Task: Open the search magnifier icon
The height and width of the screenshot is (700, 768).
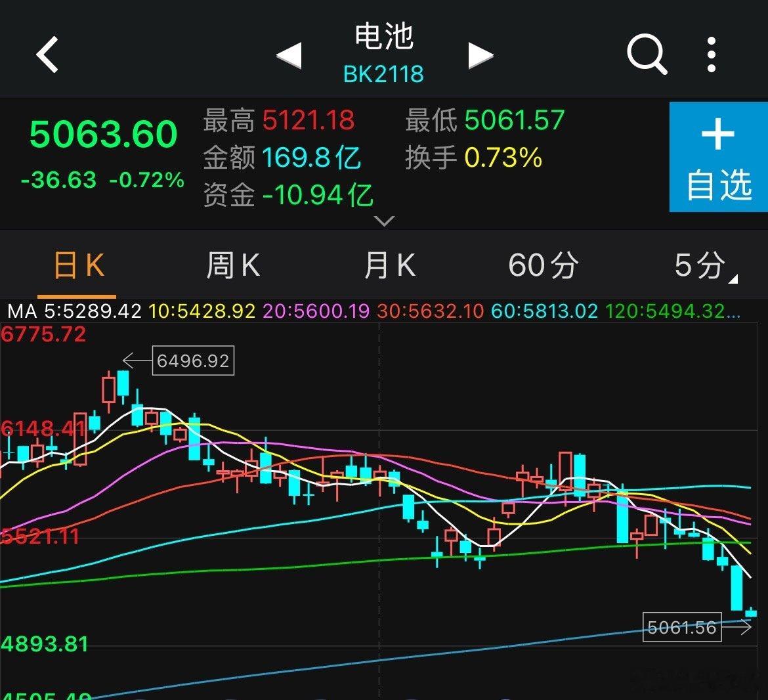Action: [647, 54]
